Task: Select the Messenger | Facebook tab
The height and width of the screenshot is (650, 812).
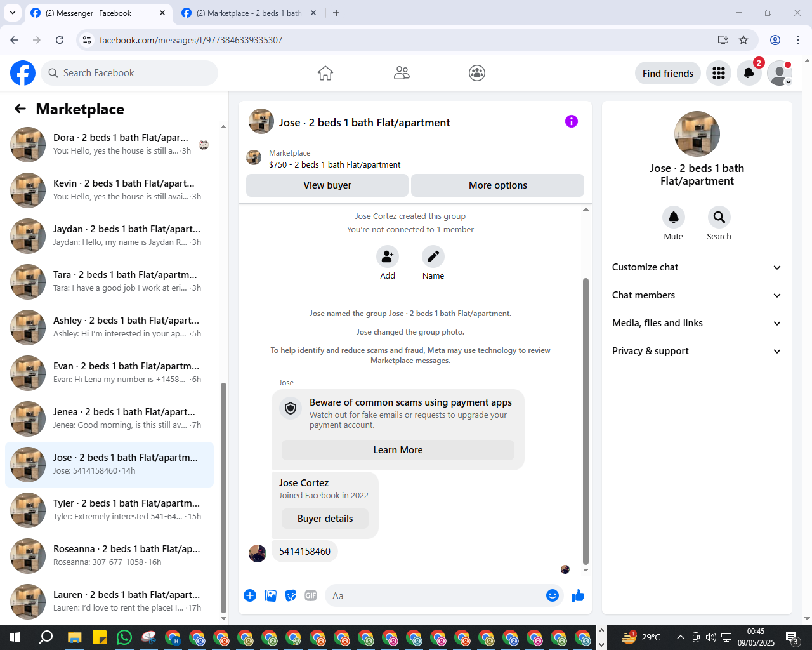Action: click(98, 13)
